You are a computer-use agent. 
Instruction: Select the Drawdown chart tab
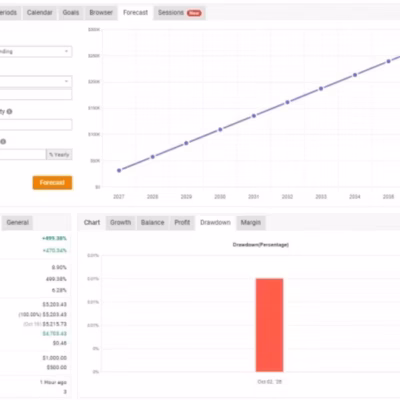[215, 223]
